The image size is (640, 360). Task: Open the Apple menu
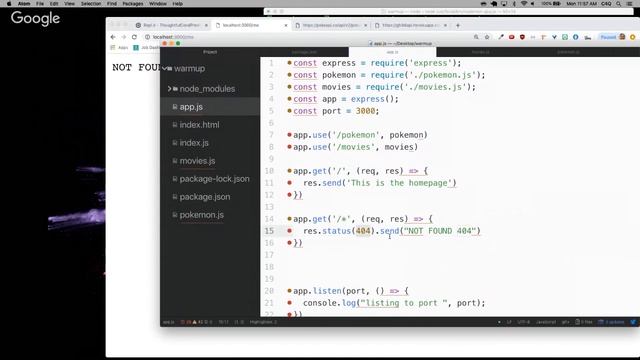point(9,4)
